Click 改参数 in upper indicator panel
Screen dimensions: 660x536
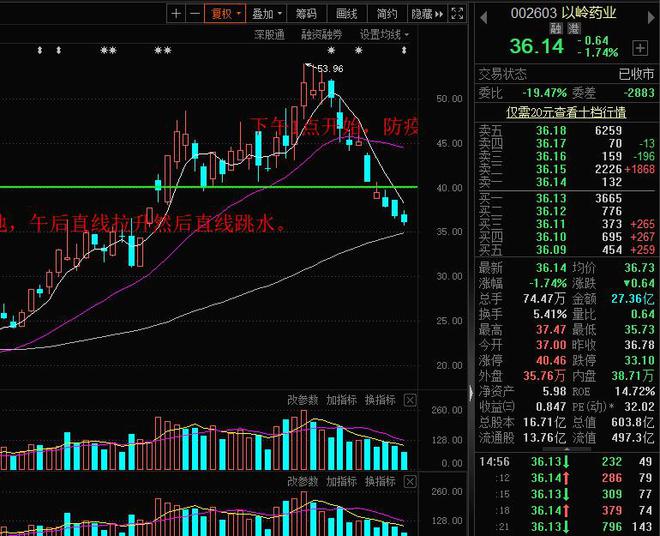304,400
